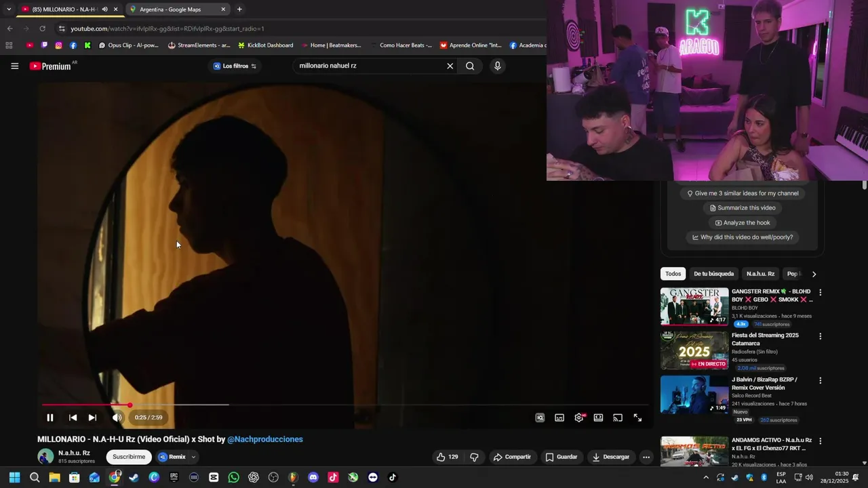
Task: Open Fiesta del Streaming 2025 Catamarca video
Action: [x=694, y=350]
